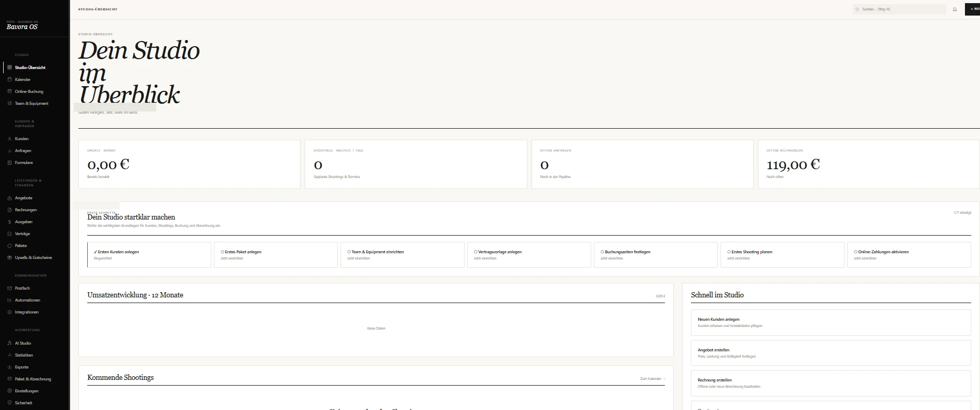Click the Kunden person icon
The height and width of the screenshot is (410, 980).
coord(10,139)
